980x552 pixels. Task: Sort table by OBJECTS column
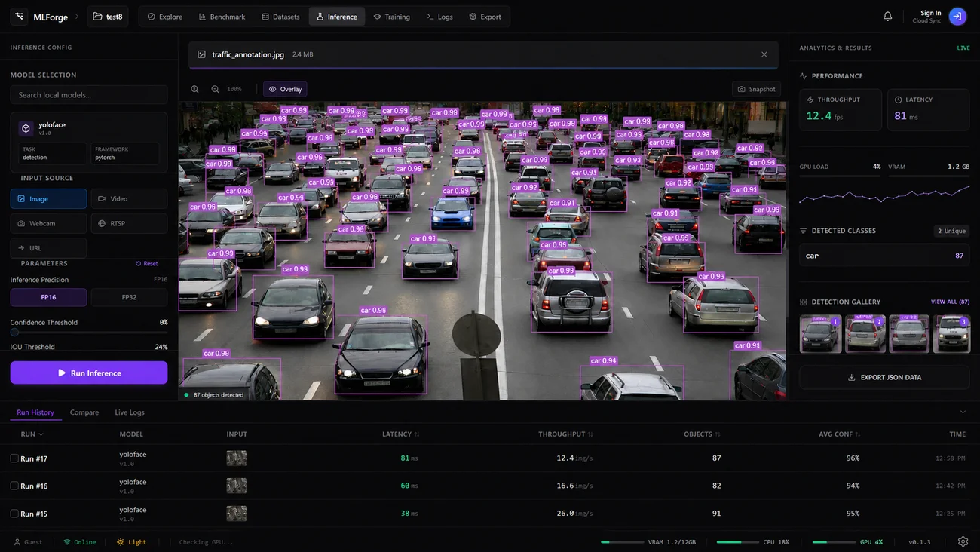click(x=702, y=434)
